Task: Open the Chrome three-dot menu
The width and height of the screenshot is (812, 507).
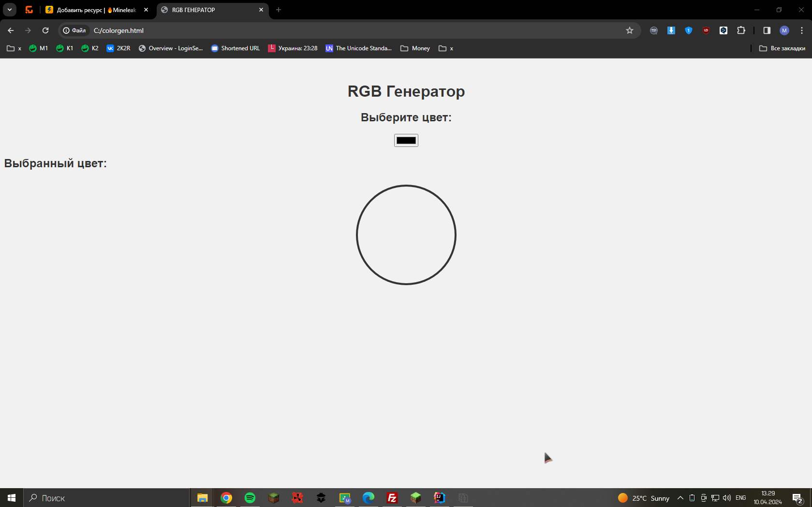Action: [801, 30]
